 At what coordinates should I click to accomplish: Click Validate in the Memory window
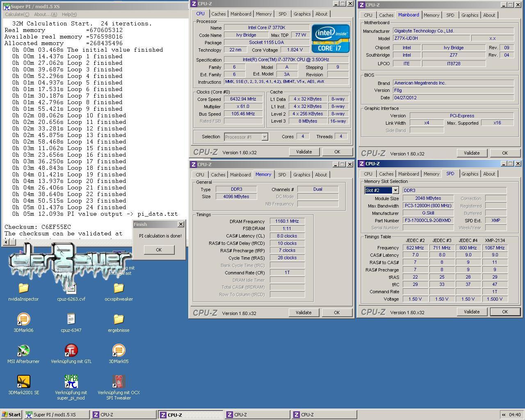coord(304,313)
